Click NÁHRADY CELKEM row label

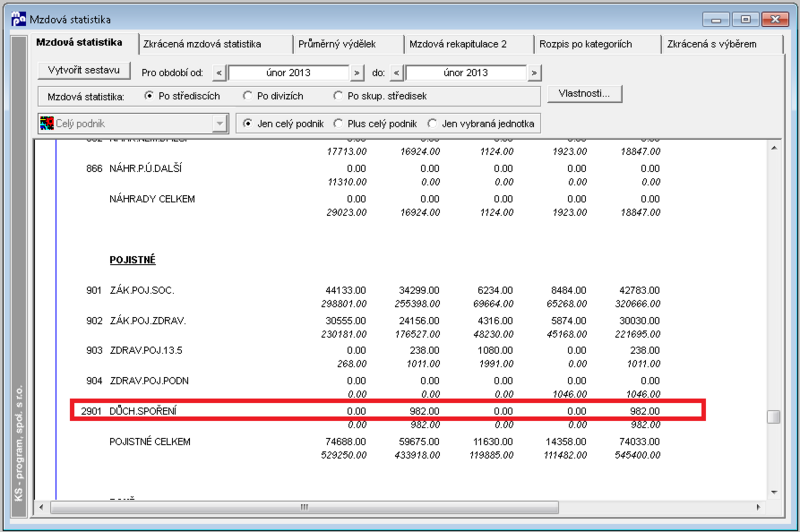point(152,199)
